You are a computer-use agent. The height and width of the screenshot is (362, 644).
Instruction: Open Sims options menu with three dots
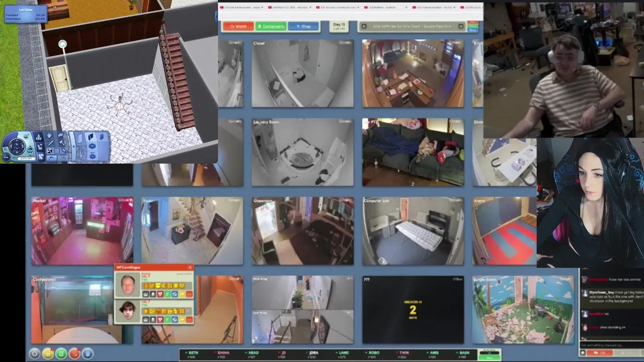7,157
